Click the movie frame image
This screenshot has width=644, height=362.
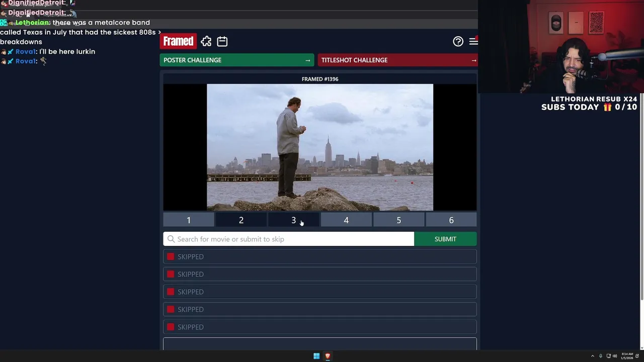[x=320, y=147]
